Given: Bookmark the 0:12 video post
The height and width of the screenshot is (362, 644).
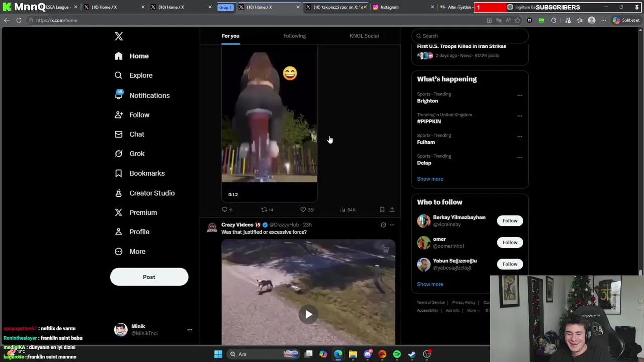Looking at the screenshot, I should (382, 210).
